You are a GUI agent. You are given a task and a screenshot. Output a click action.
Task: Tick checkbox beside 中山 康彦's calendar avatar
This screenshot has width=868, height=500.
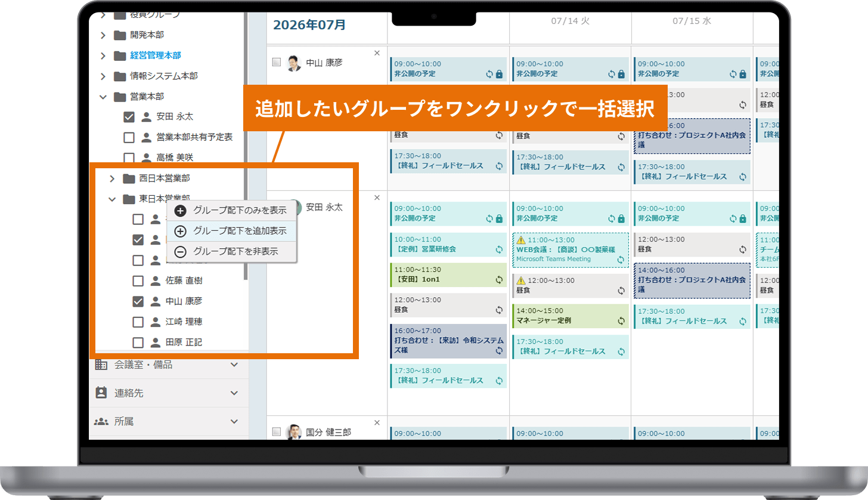click(277, 62)
